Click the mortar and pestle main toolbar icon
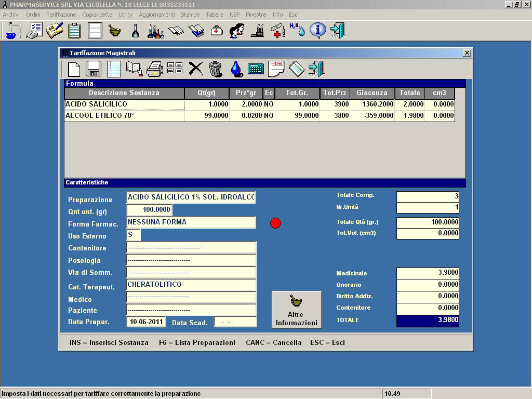The image size is (532, 399). click(x=115, y=31)
